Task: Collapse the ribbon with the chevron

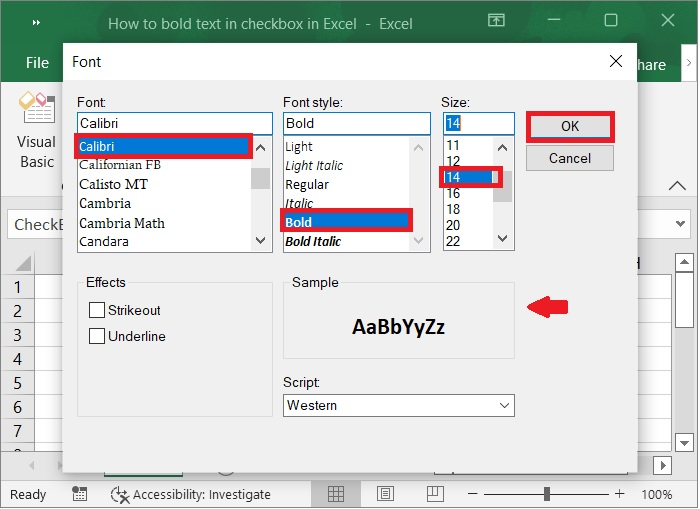Action: [677, 186]
